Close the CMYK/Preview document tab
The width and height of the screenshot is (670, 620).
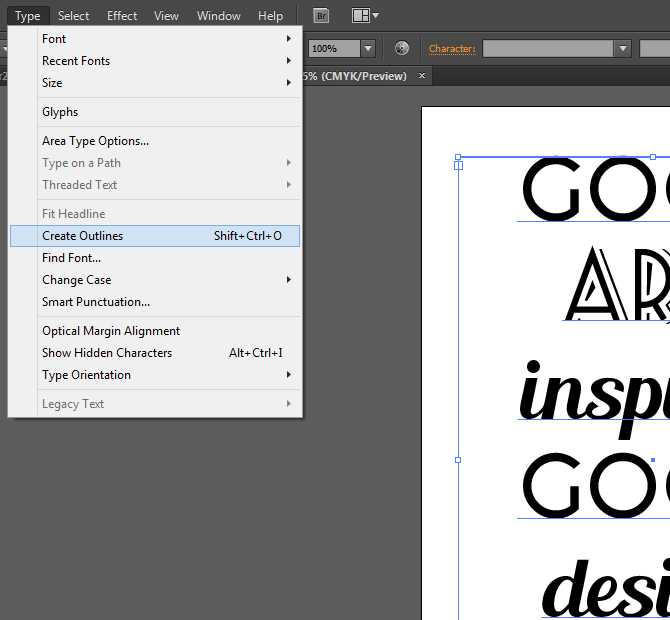click(x=422, y=76)
